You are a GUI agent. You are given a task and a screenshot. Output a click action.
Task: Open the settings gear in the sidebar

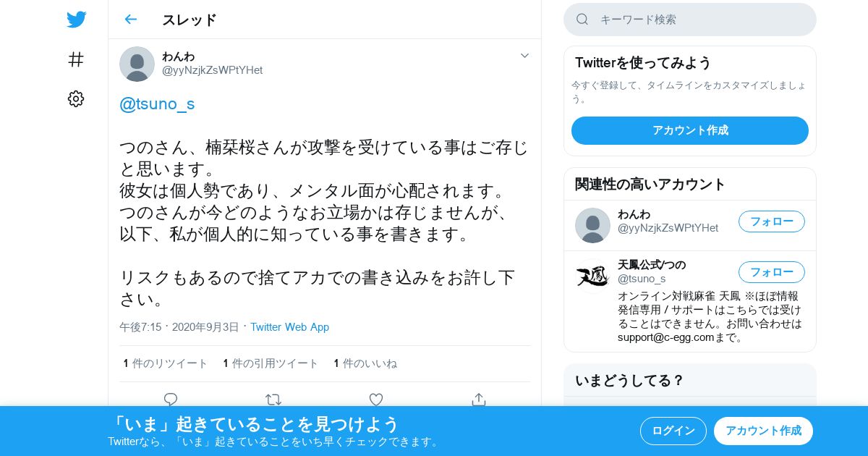pyautogui.click(x=76, y=99)
